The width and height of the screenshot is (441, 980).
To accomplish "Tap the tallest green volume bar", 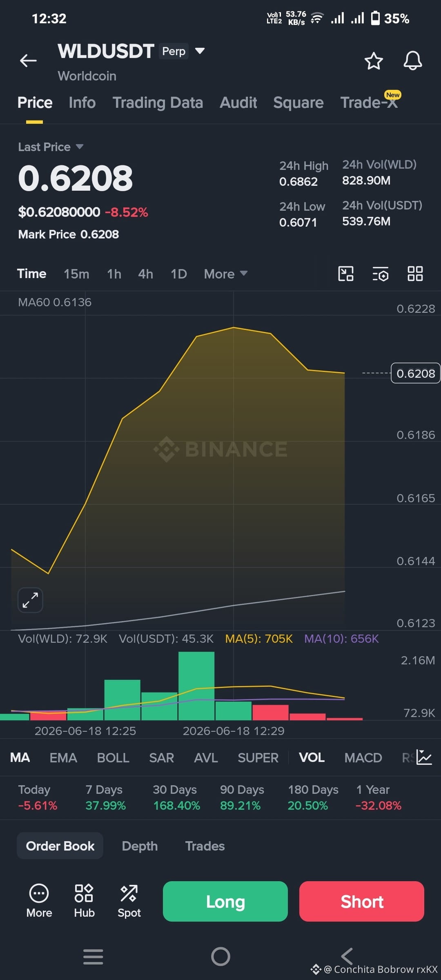I will click(196, 686).
